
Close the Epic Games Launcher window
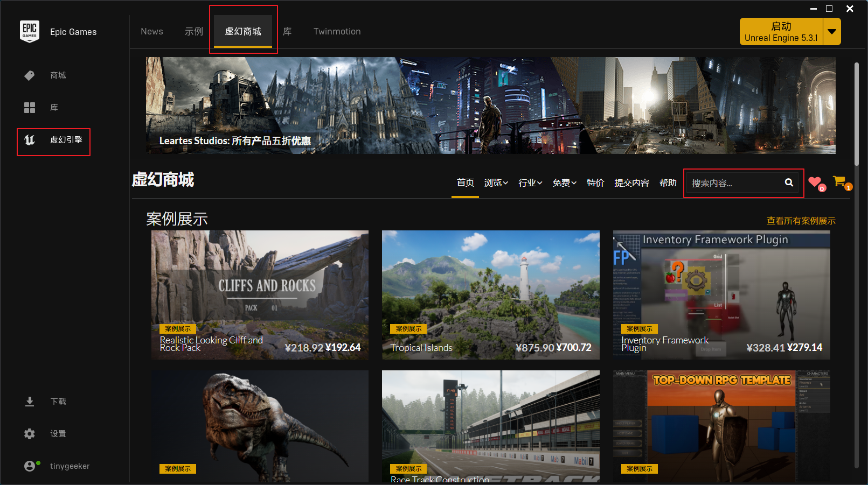pyautogui.click(x=850, y=9)
